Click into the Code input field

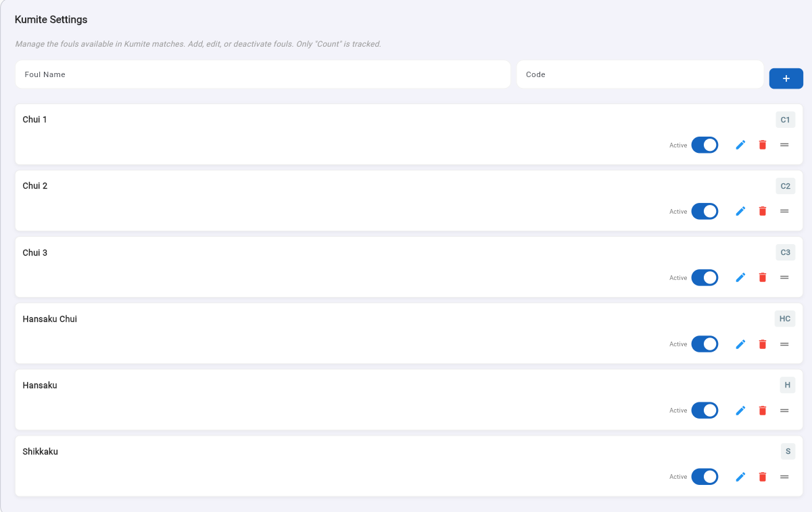(640, 74)
